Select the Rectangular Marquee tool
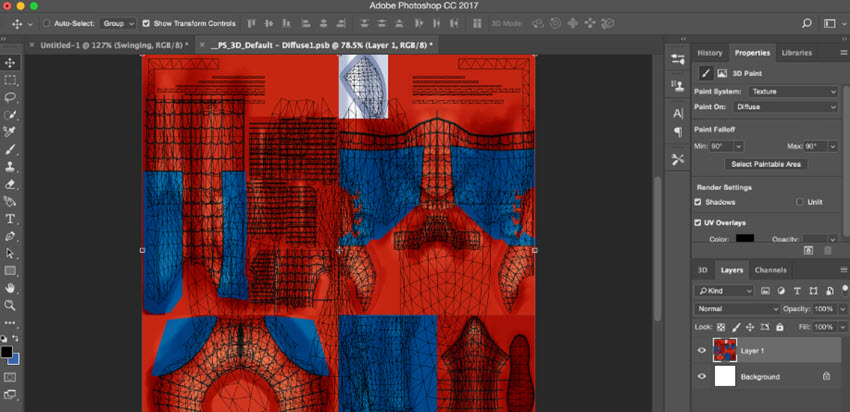The image size is (850, 412). tap(10, 80)
